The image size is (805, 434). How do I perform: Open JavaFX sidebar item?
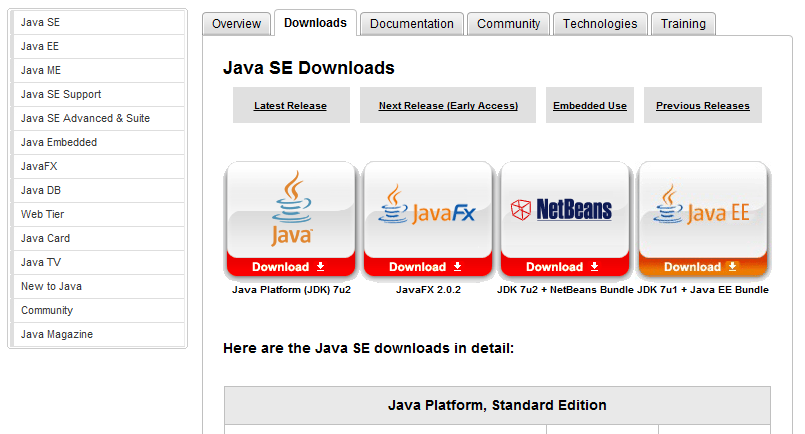[x=99, y=166]
